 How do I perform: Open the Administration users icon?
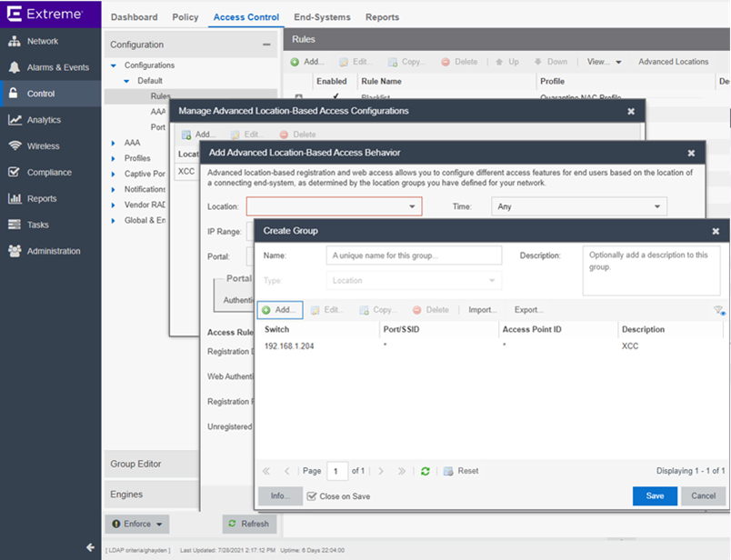coord(15,251)
